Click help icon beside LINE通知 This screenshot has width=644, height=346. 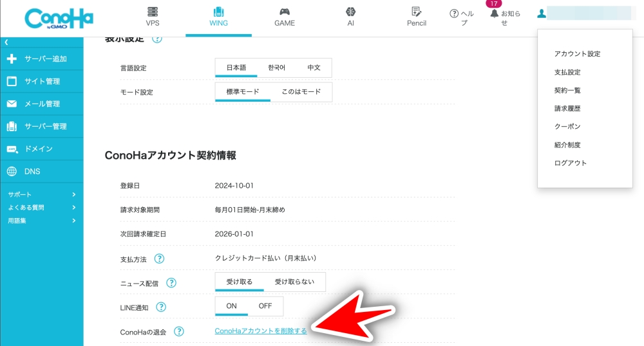[161, 307]
